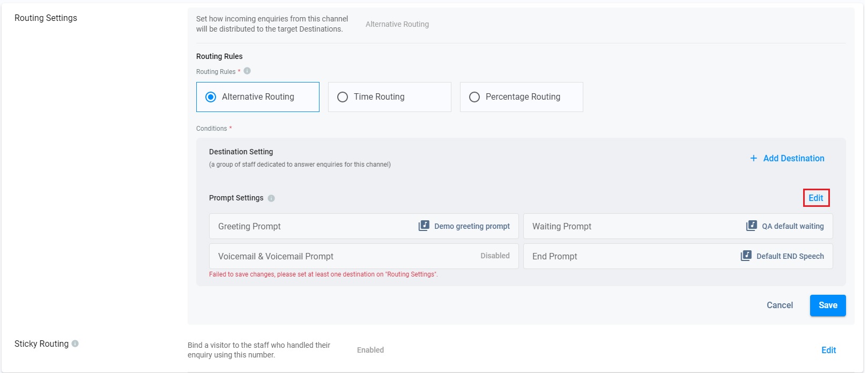
Task: Edit the Sticky Routing setting
Action: 828,350
